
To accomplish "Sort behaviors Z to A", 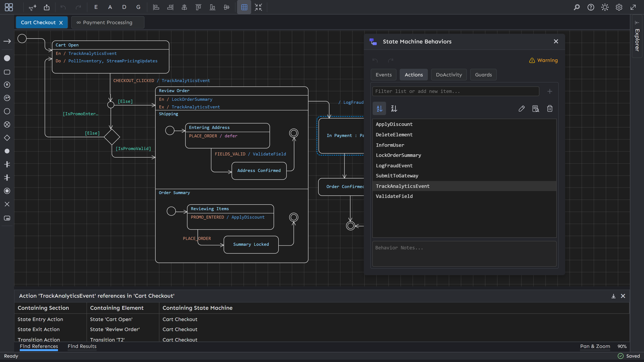I will tap(394, 108).
